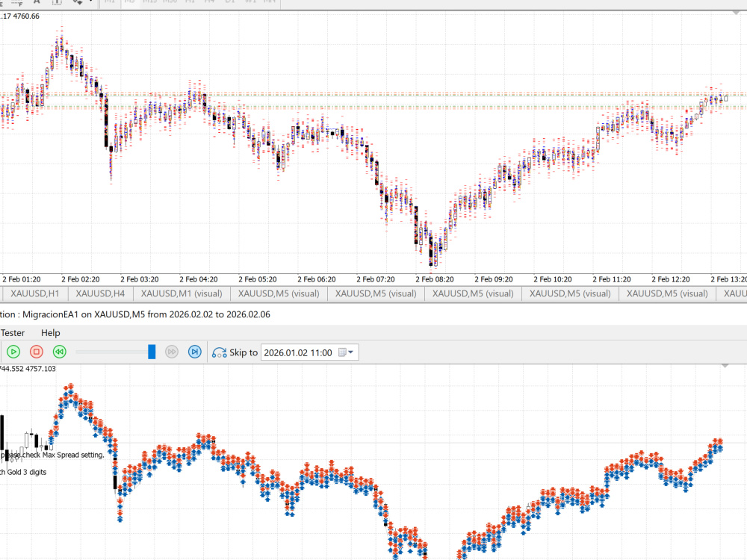This screenshot has height=560, width=747.
Task: Click the chart shift triangle on upper chart
Action: coord(736,13)
